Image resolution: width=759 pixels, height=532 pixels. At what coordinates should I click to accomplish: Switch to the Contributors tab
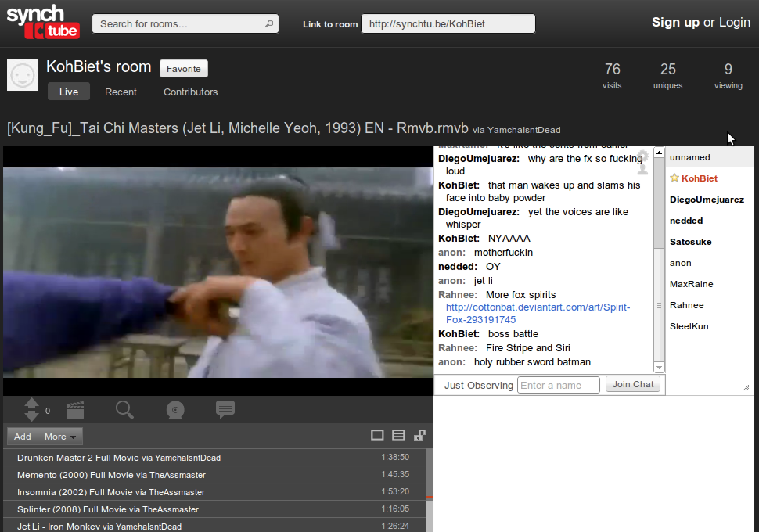click(x=190, y=92)
